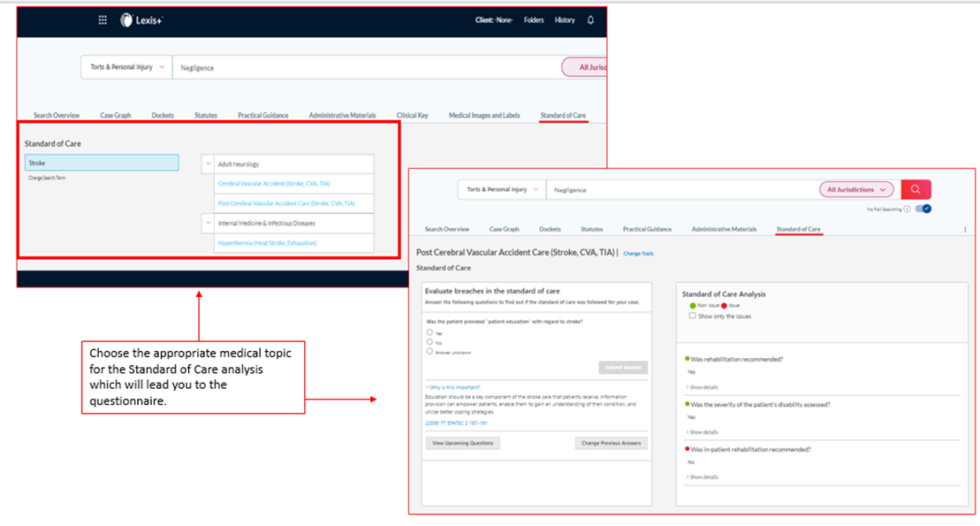
Task: Open the All Jurisdictions dropdown in right window
Action: tap(856, 189)
